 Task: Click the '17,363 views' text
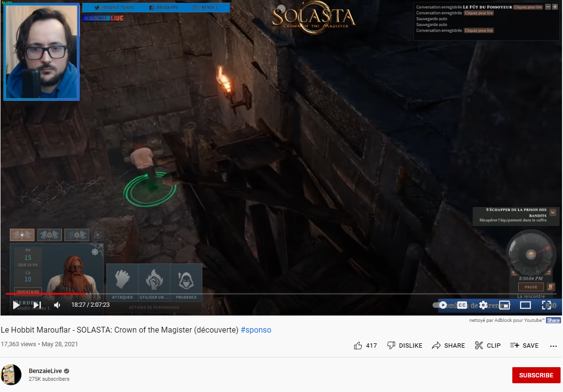click(x=19, y=344)
